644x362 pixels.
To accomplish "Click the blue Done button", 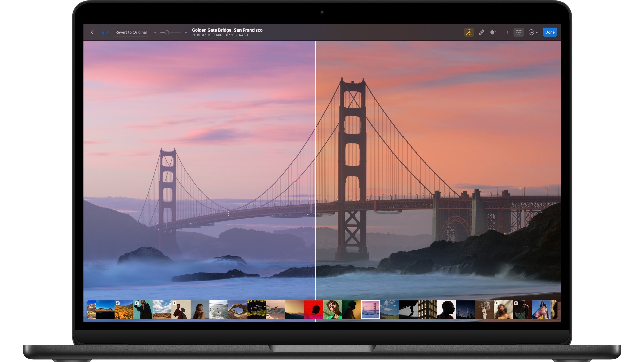I will [x=550, y=32].
